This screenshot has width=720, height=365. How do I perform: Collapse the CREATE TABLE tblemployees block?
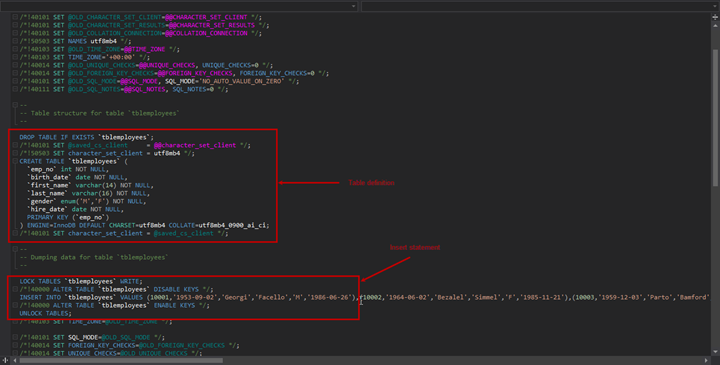(15, 161)
